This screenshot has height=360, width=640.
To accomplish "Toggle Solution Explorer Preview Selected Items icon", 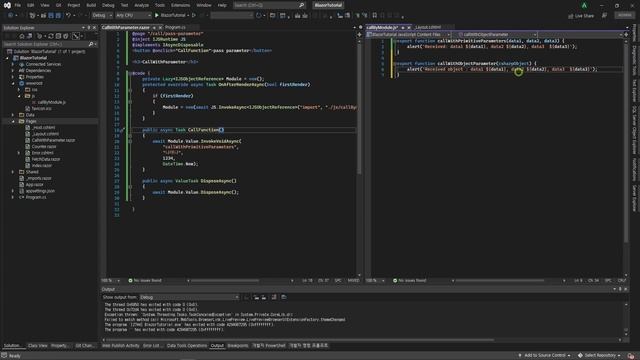I will pyautogui.click(x=76, y=36).
